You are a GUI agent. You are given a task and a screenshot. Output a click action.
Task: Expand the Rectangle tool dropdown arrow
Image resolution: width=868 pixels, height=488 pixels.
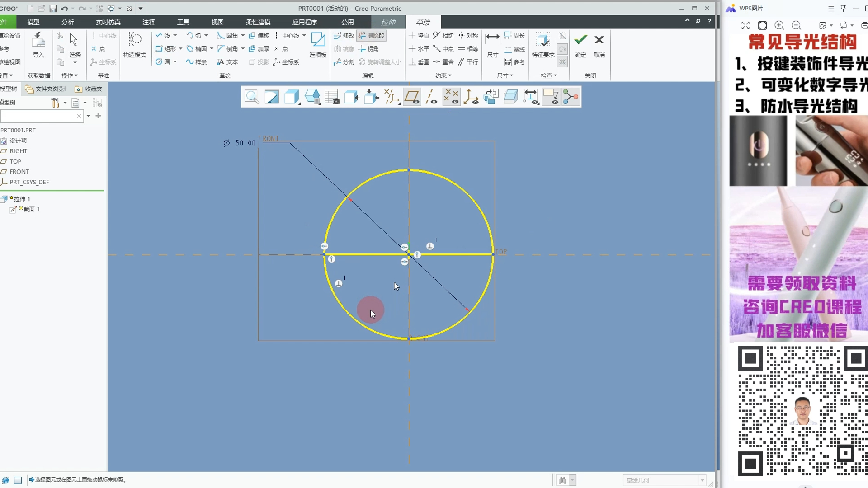pyautogui.click(x=181, y=49)
